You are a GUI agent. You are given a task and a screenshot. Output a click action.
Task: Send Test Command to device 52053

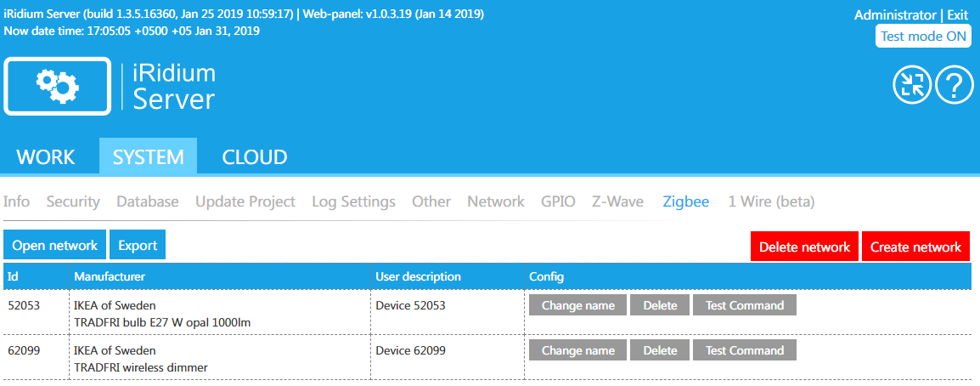point(745,305)
